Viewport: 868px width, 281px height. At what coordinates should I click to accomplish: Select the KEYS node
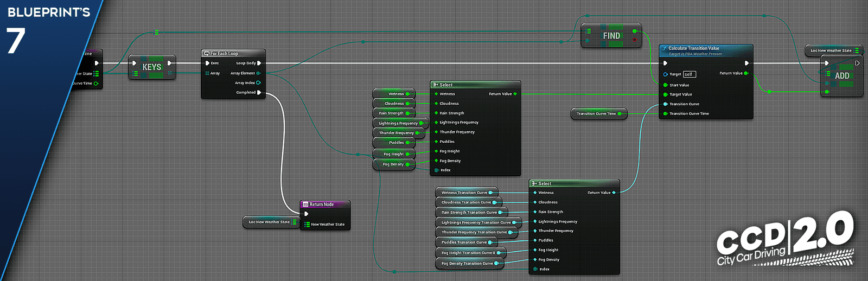point(152,67)
